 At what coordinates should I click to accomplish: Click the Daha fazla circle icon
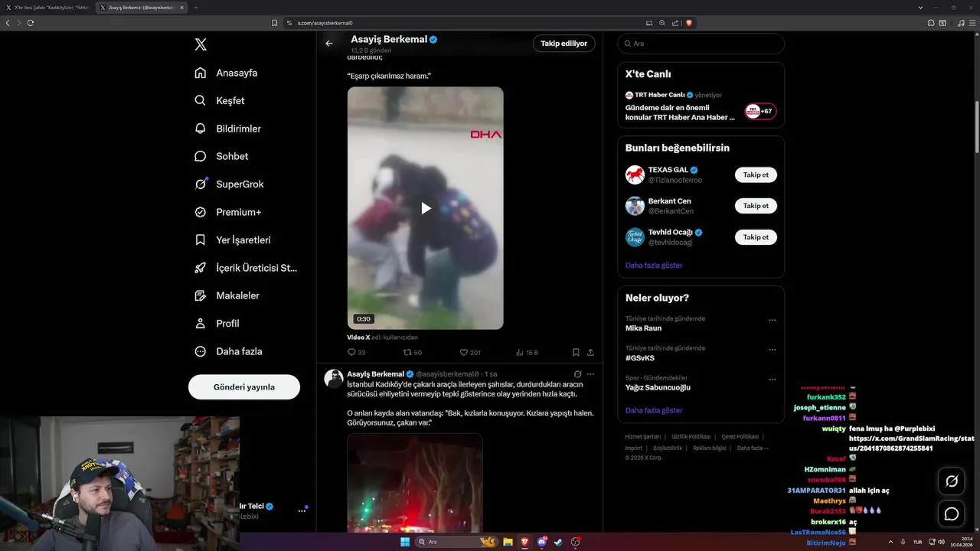[x=201, y=351]
